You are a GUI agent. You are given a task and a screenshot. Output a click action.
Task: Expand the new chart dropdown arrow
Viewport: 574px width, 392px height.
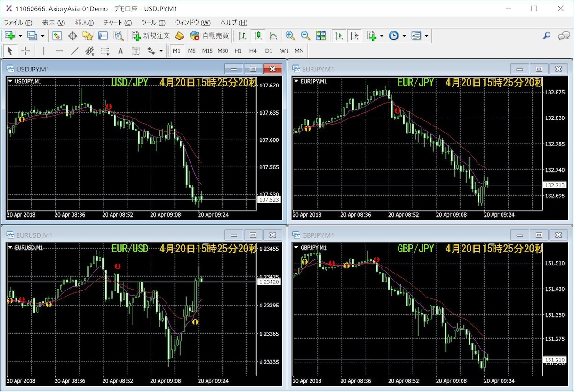(x=20, y=36)
